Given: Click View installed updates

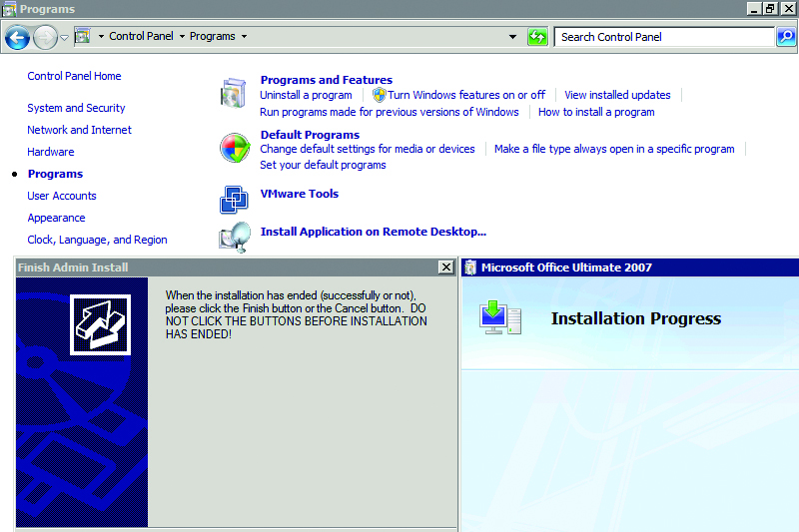Looking at the screenshot, I should point(617,95).
